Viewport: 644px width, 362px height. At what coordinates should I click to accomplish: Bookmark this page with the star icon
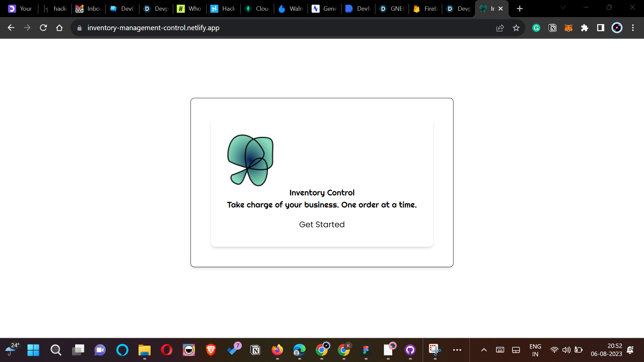[x=516, y=28]
